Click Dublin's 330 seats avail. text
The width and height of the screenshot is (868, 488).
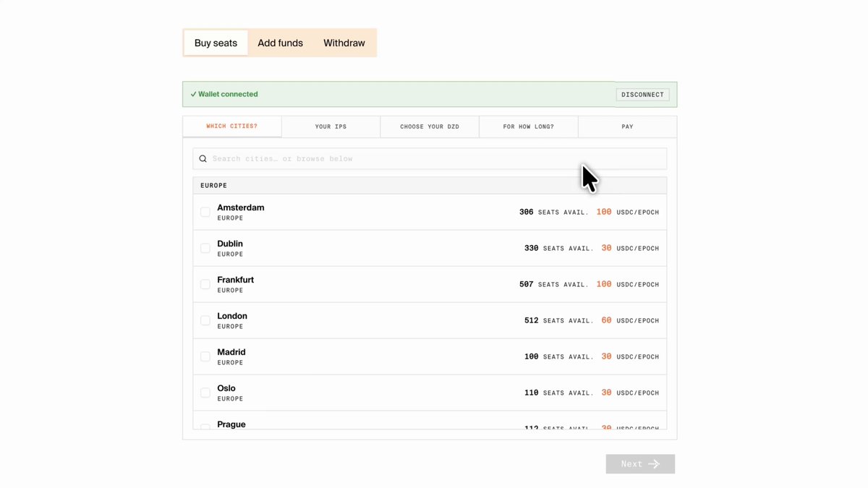(x=559, y=249)
